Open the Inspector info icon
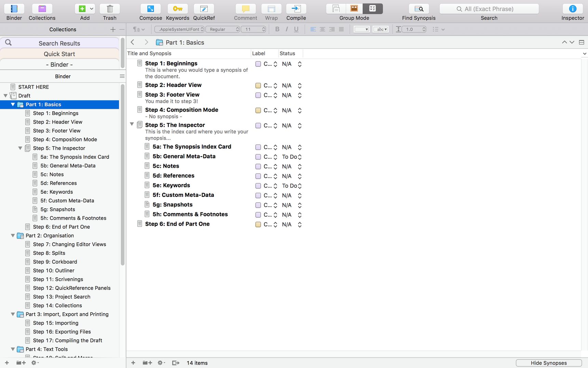This screenshot has width=588, height=368. 573,9
